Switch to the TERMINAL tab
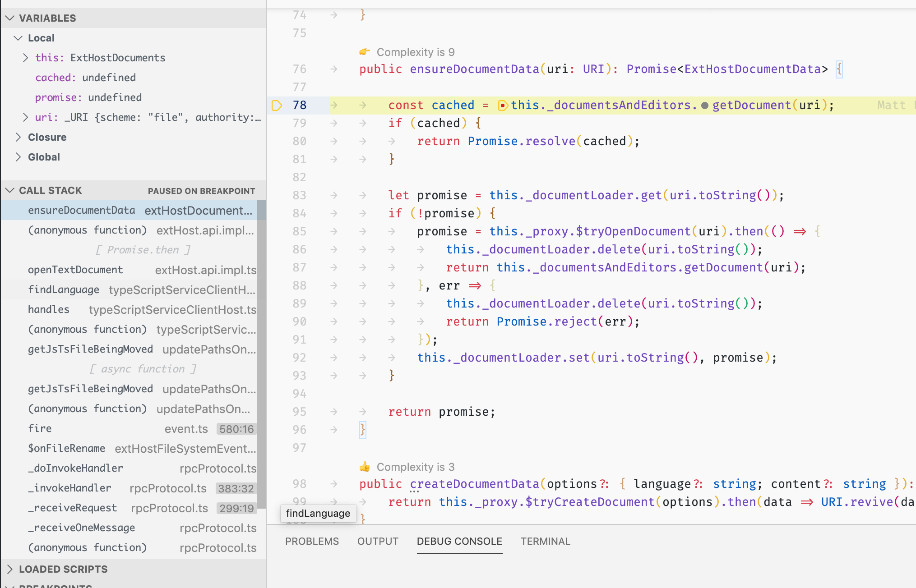 pos(545,541)
